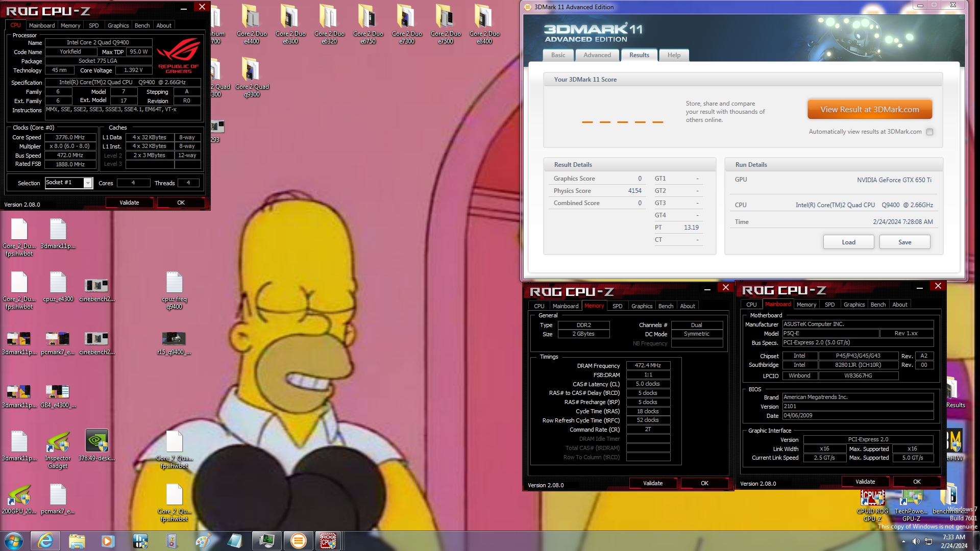The width and height of the screenshot is (980, 551).
Task: Select the 378.49-desk NVIDIA driver installer
Action: pos(96,445)
